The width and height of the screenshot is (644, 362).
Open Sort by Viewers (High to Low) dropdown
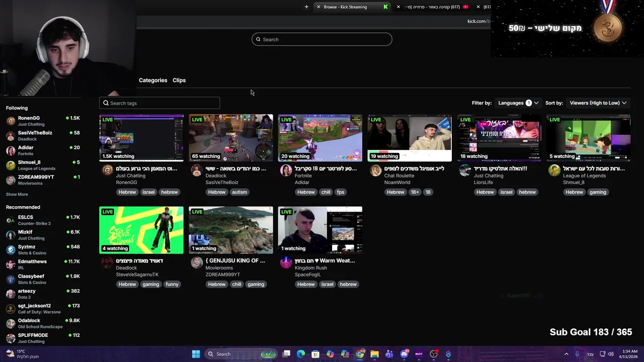tap(598, 103)
